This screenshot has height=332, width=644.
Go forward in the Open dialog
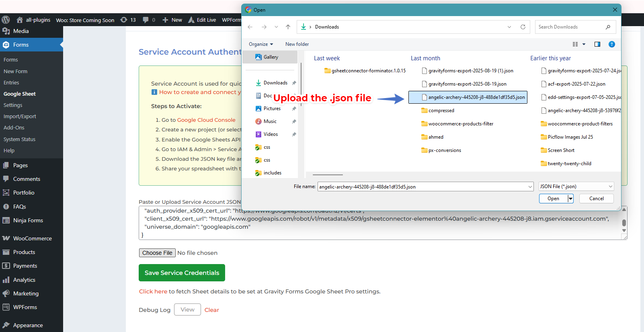(x=264, y=27)
